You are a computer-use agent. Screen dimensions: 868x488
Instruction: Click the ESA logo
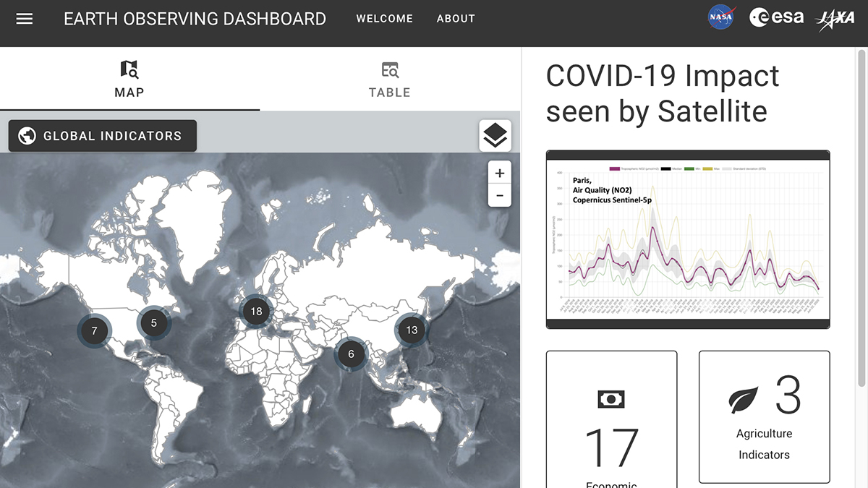tap(778, 17)
